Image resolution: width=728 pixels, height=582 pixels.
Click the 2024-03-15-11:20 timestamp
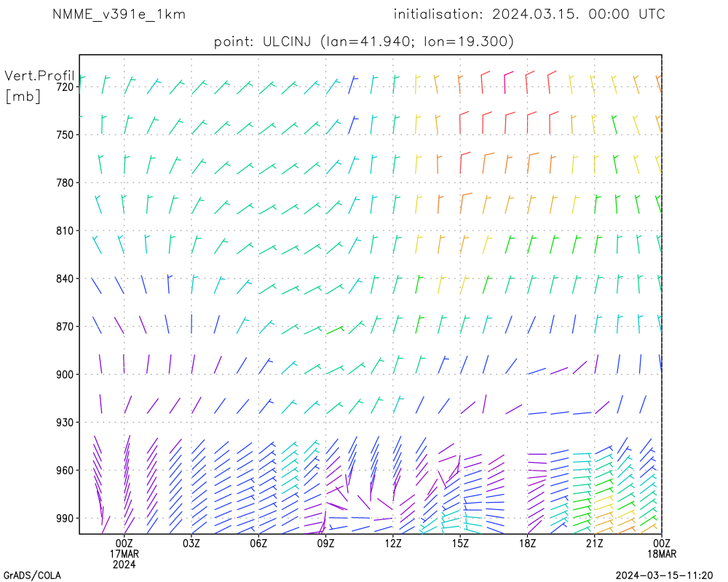(x=664, y=575)
